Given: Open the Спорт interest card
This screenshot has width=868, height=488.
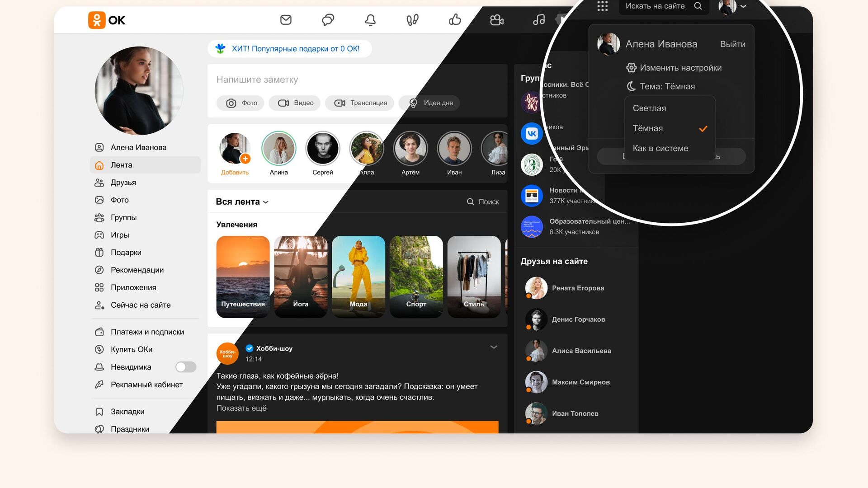Looking at the screenshot, I should 416,277.
